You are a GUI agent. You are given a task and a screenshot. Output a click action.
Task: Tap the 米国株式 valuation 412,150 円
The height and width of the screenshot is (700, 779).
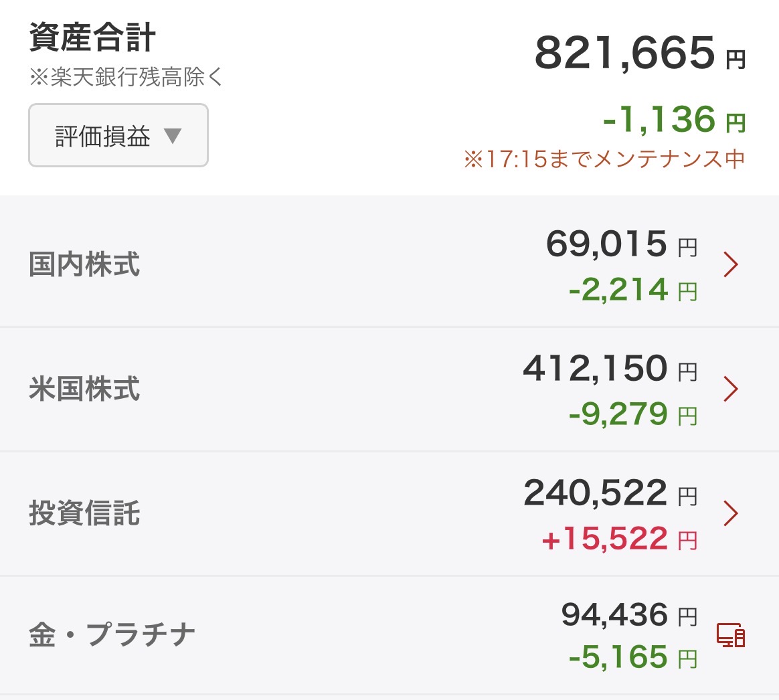(x=610, y=369)
